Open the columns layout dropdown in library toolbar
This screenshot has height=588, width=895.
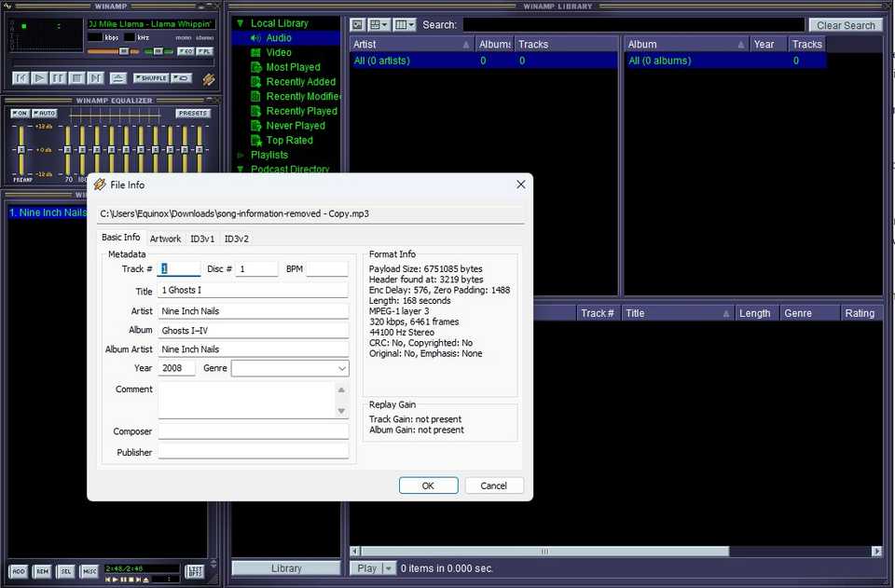405,24
